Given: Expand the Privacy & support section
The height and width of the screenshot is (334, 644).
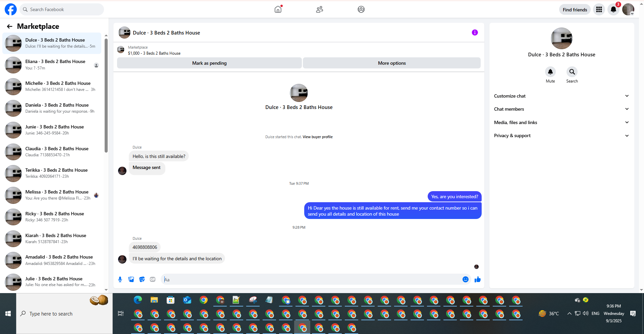Looking at the screenshot, I should point(562,135).
